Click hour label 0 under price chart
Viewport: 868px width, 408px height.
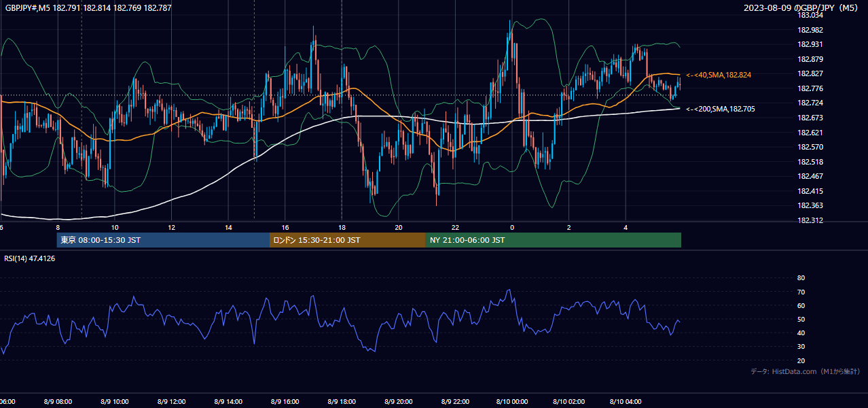(x=512, y=228)
